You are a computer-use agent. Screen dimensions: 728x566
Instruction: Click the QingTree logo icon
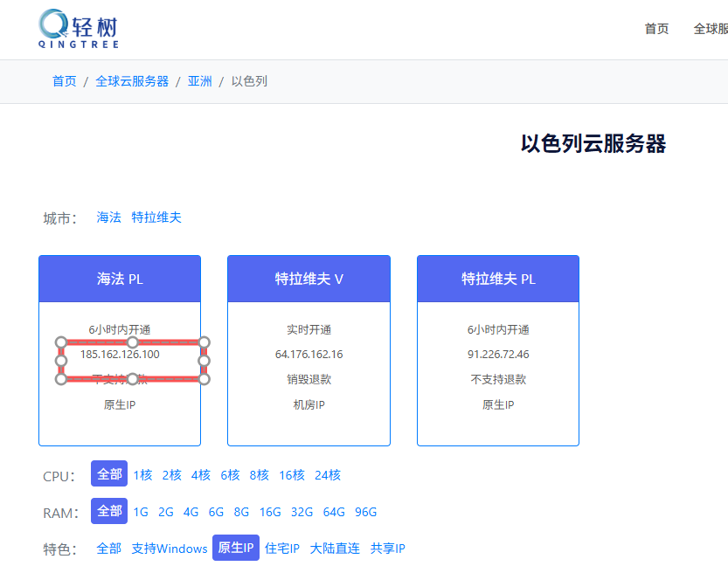tap(54, 24)
